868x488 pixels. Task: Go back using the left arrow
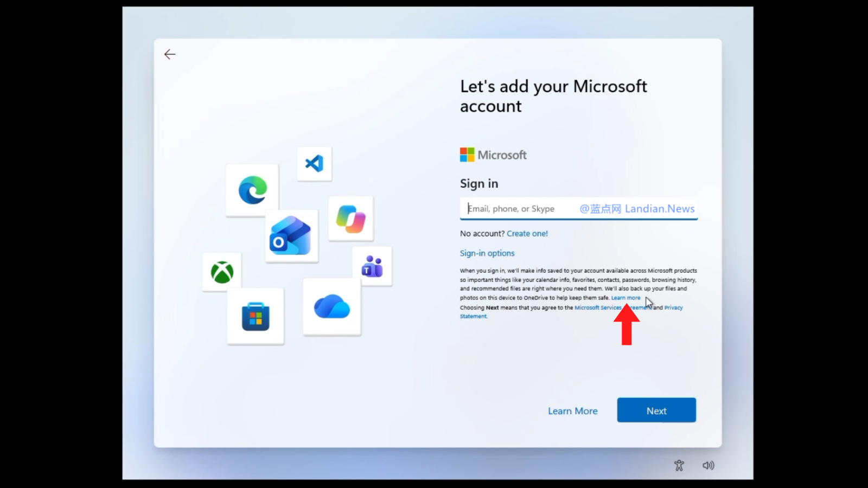point(170,54)
